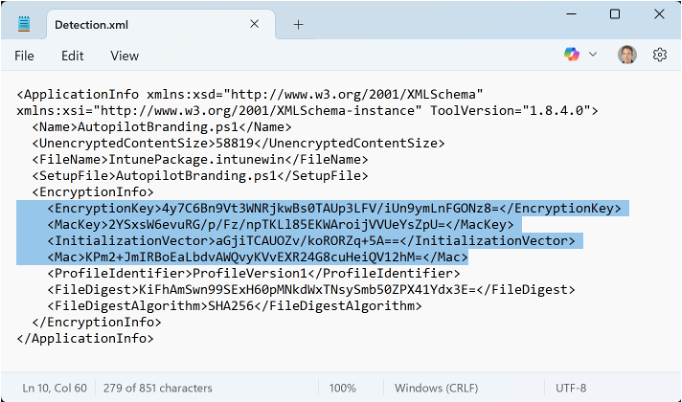Click the Ln 10, Col 60 position indicator

[x=53, y=387]
